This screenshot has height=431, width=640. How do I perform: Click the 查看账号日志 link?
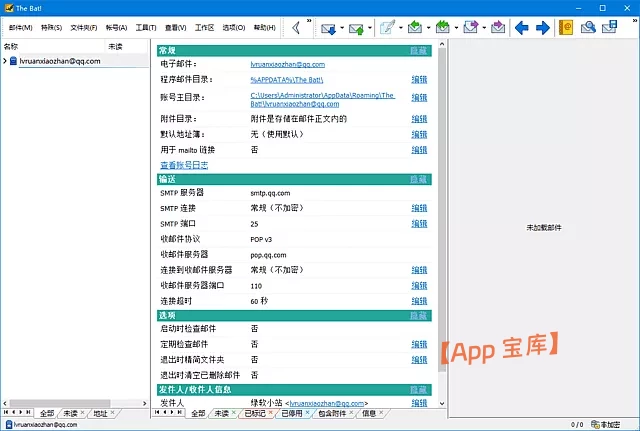pos(184,165)
